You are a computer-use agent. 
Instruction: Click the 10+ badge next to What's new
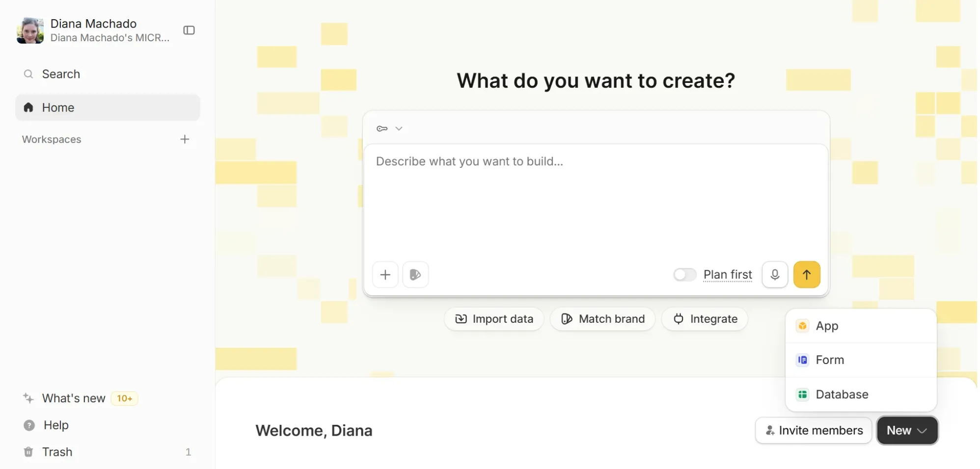point(125,398)
